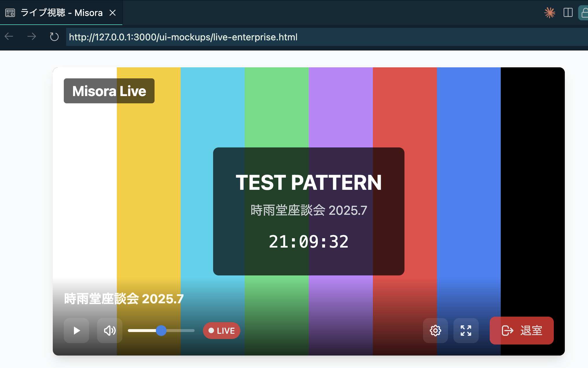Screen dimensions: 588x368
Task: Click the browser back arrow
Action: 9,37
